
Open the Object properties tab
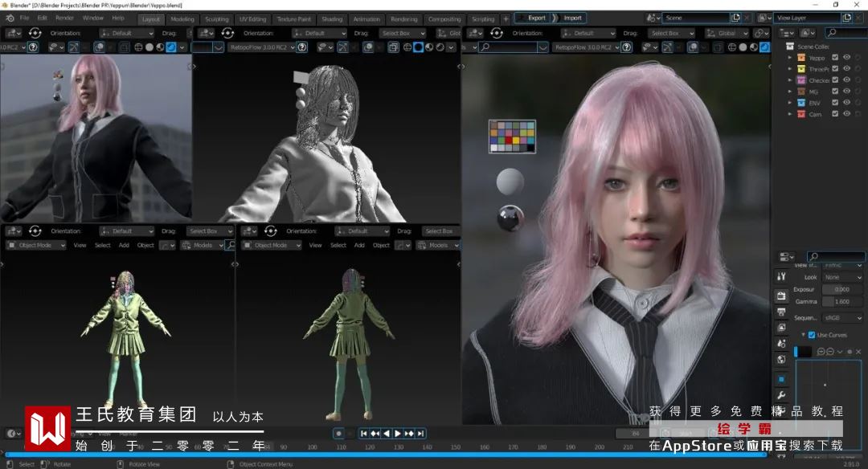(781, 379)
